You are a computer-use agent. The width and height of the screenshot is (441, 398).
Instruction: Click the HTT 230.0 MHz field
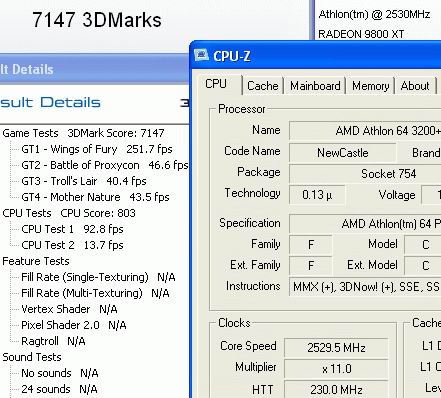(336, 389)
